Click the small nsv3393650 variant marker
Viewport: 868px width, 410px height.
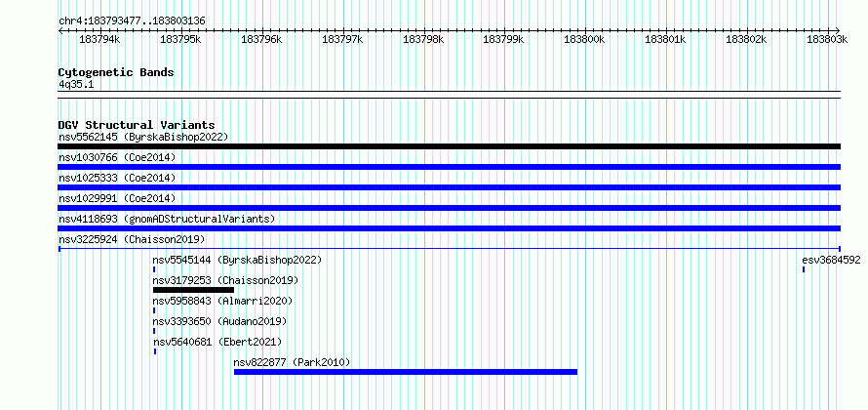(x=154, y=331)
